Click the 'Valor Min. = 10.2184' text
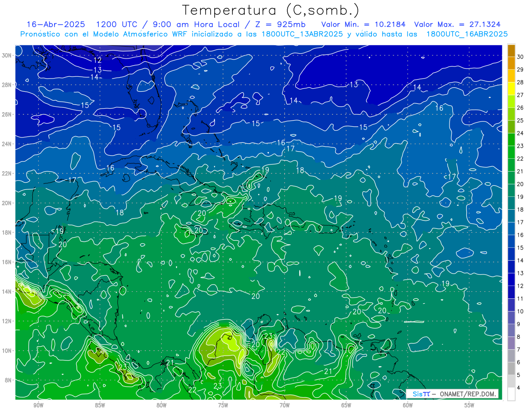 pos(364,24)
